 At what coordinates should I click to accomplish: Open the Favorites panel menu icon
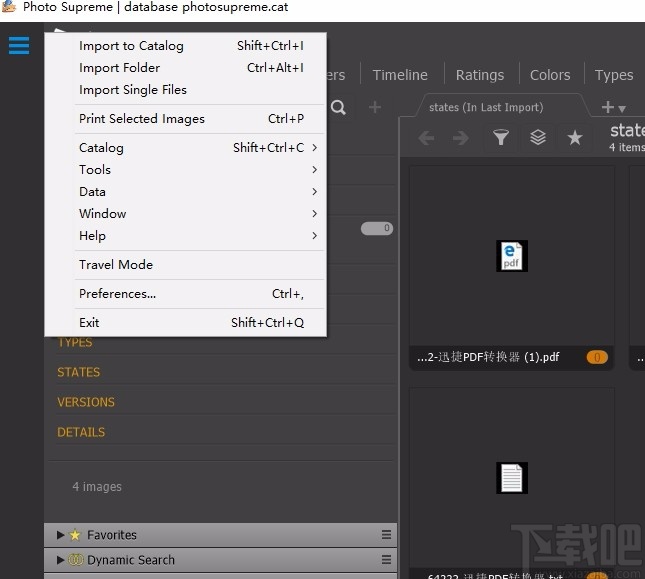tap(386, 535)
